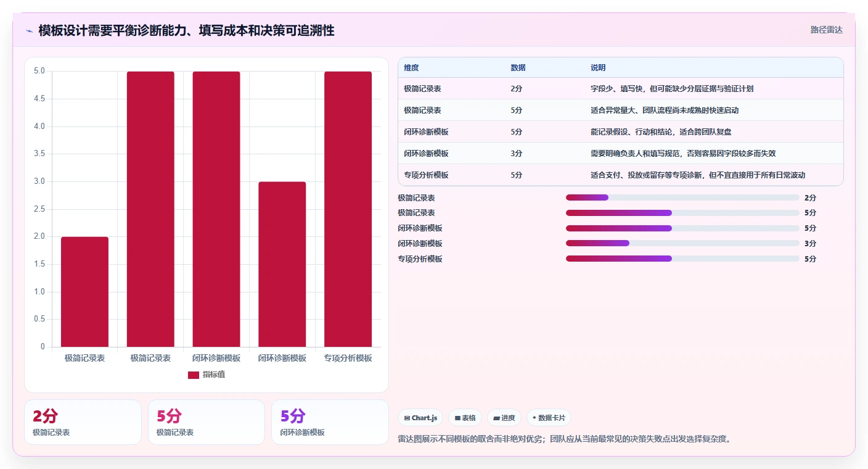Click the 闭环诊断模板 chart bar reaching 3.0
868x469 pixels.
282,264
